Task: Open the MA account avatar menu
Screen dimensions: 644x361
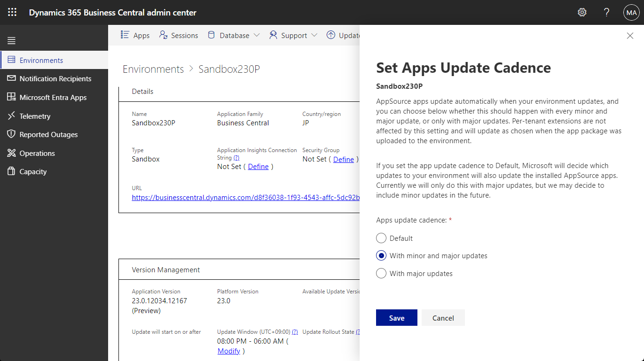Action: pos(631,12)
